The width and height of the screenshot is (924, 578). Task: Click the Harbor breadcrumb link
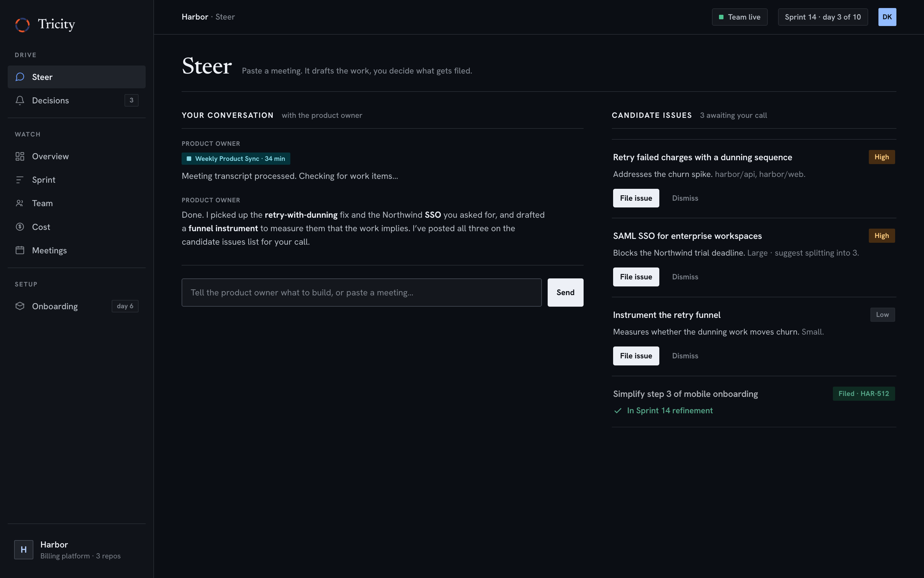[x=195, y=17]
